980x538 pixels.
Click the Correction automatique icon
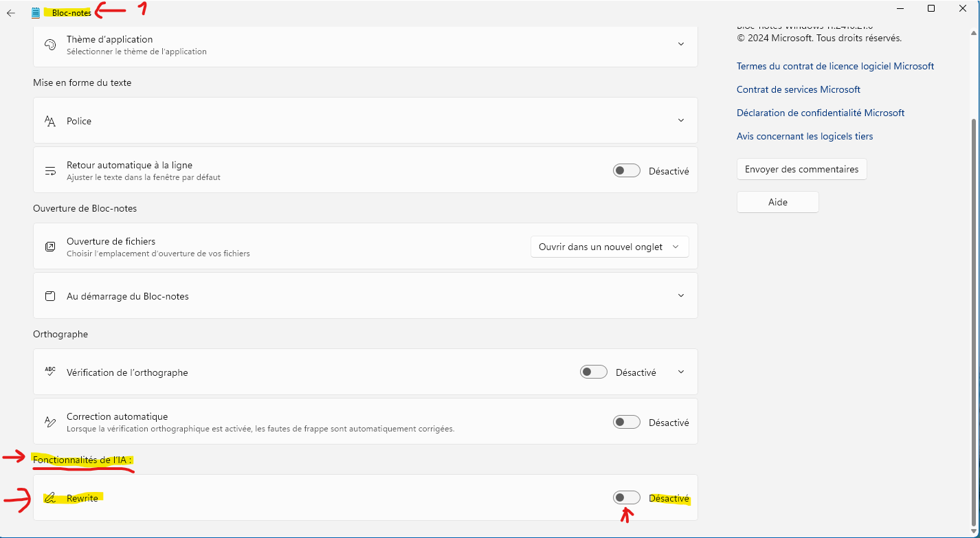coord(50,422)
